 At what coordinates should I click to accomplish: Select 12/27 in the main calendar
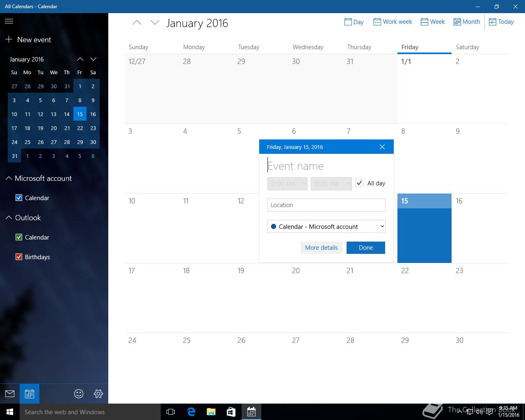(x=152, y=89)
